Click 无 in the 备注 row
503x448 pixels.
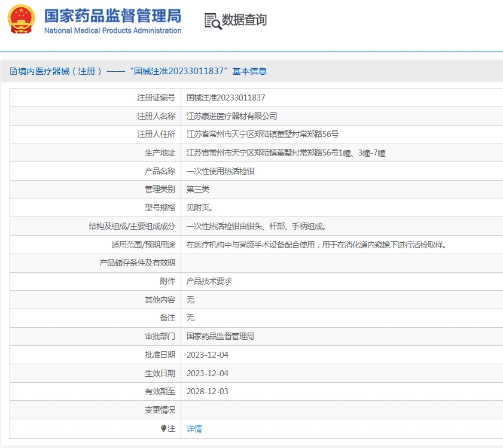tap(190, 318)
